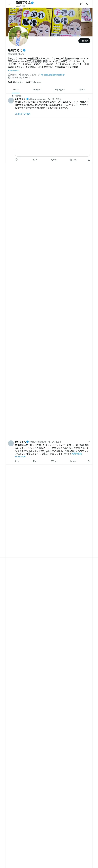Viewport: 98px width, 868px height.
Task: Open the Media tab
Action: [82, 90]
